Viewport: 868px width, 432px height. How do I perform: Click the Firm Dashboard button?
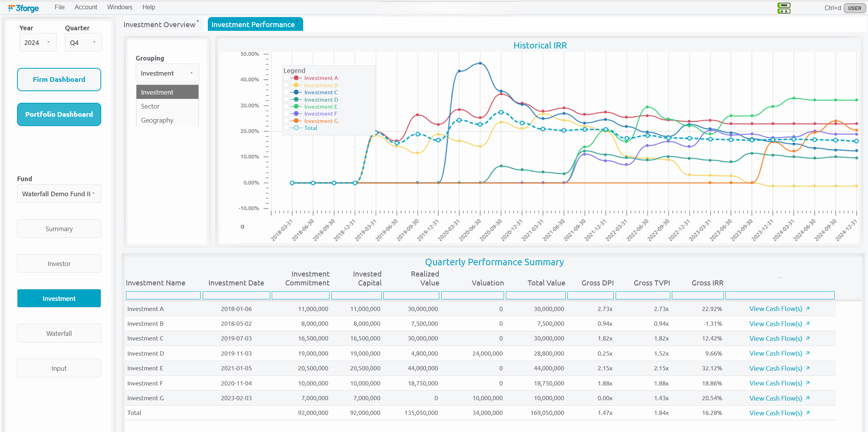pos(59,79)
